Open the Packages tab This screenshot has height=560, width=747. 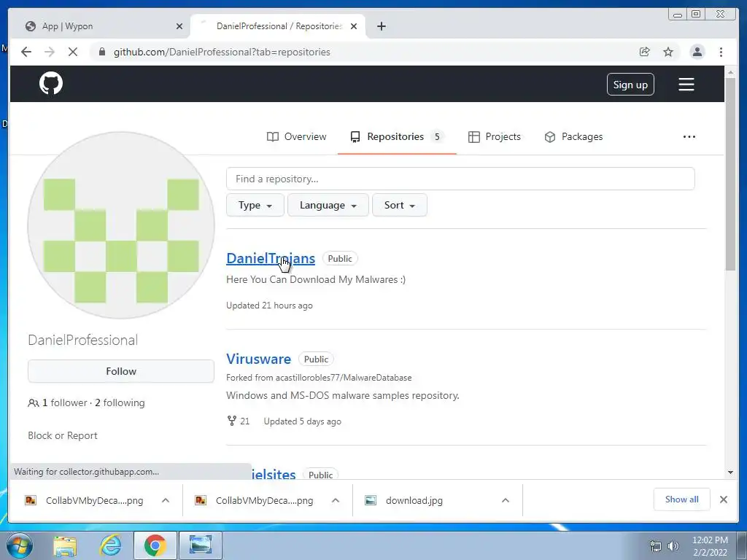pyautogui.click(x=573, y=136)
